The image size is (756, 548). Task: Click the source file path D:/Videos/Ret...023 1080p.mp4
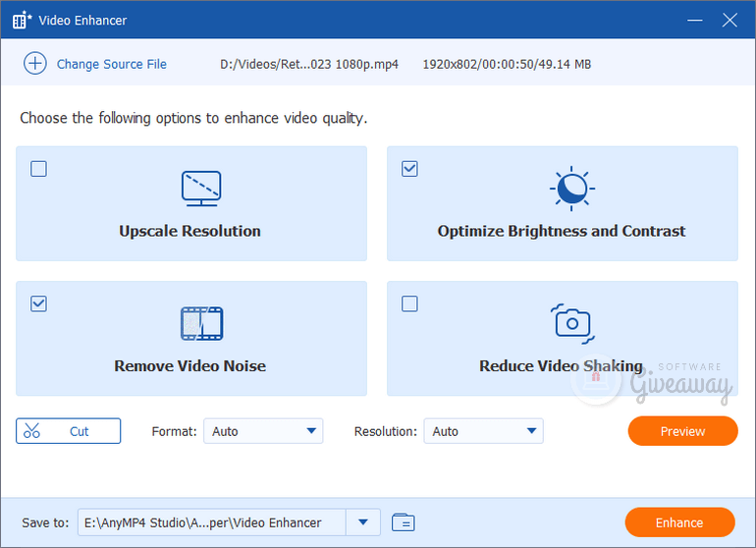(309, 64)
